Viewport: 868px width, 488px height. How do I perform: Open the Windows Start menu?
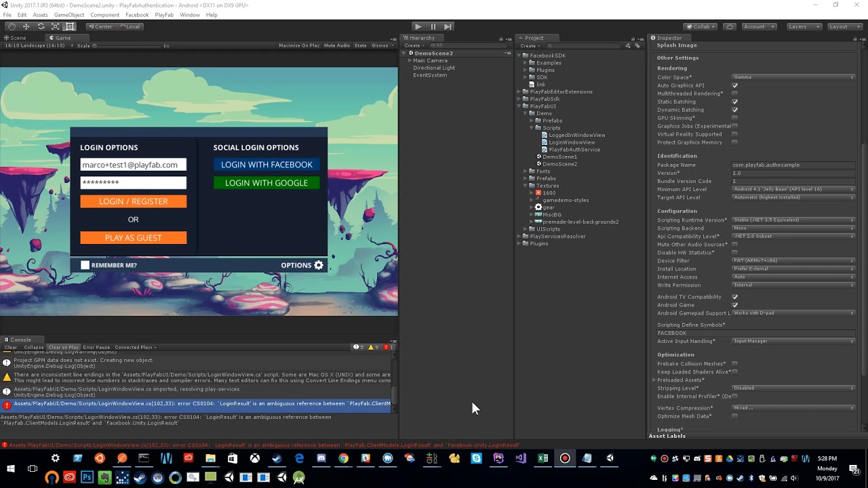pyautogui.click(x=11, y=468)
